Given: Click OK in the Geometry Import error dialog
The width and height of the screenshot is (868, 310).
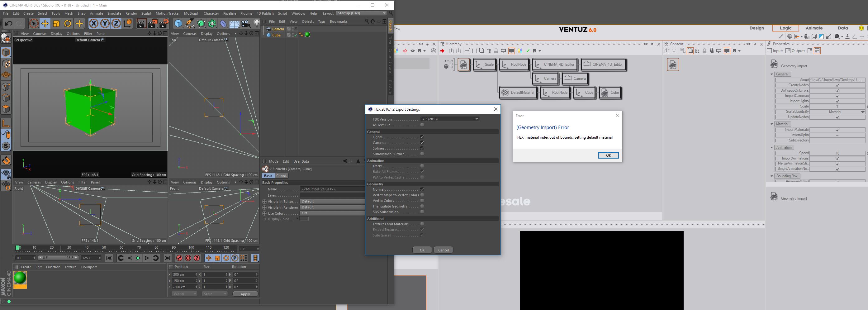Looking at the screenshot, I should pyautogui.click(x=608, y=155).
